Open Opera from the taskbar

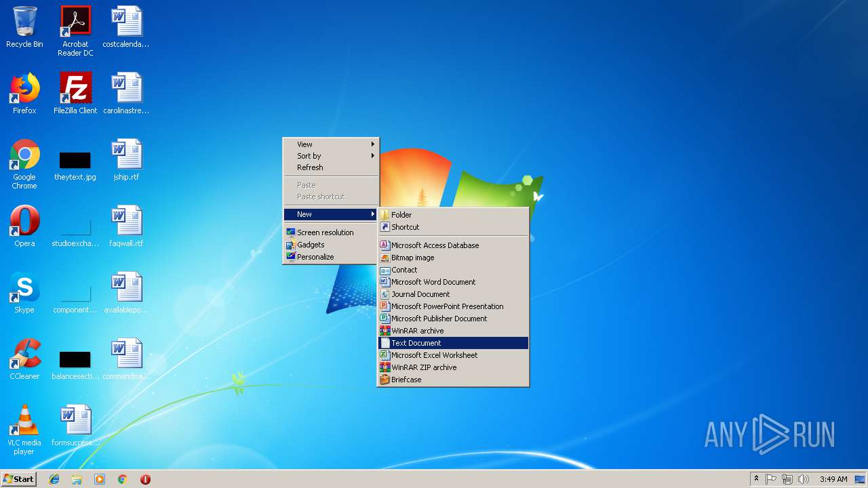[145, 479]
